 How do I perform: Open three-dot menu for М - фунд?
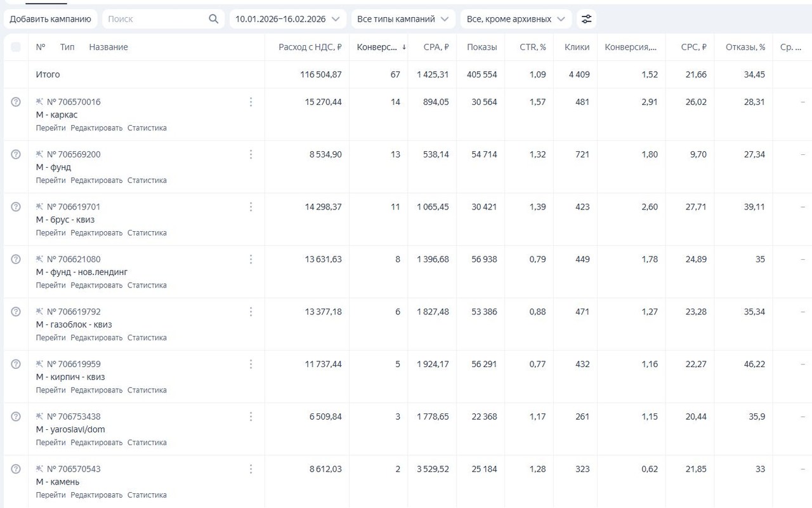(x=251, y=154)
